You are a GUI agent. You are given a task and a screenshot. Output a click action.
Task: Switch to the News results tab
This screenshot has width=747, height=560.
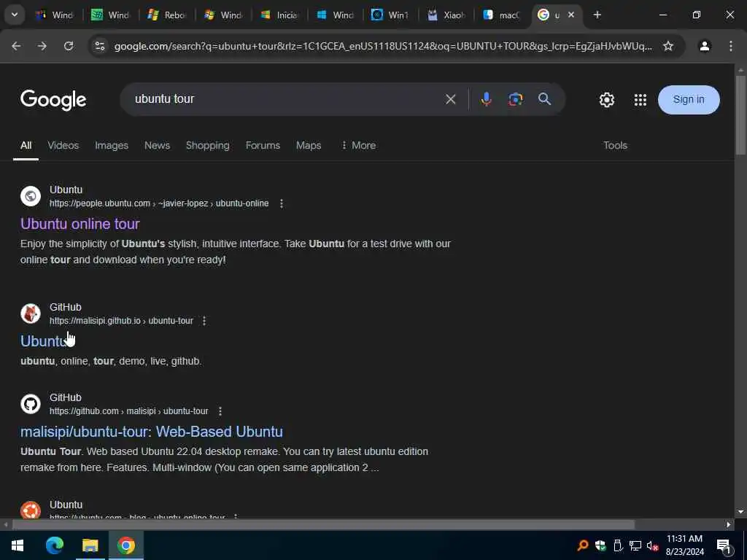[x=158, y=145]
